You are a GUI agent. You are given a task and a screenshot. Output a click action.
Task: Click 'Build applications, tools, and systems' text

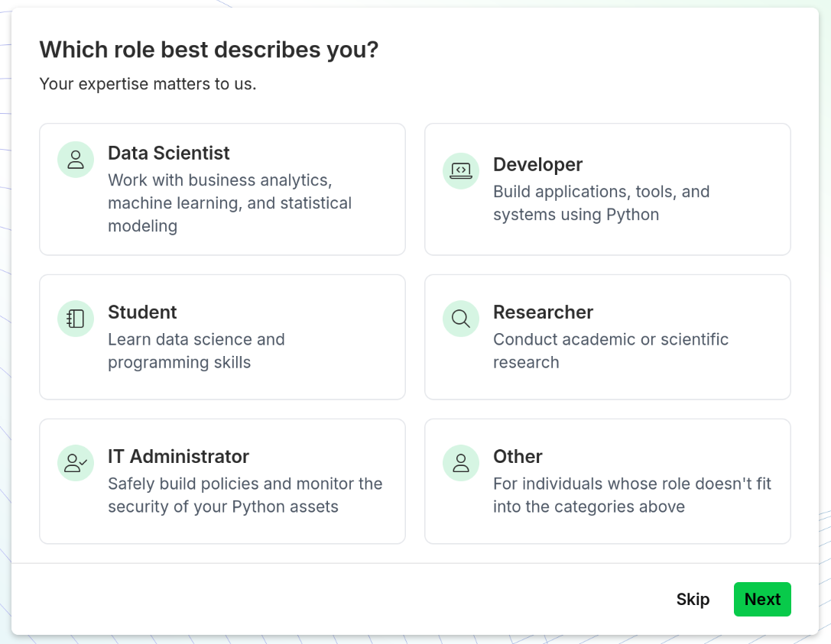[602, 203]
